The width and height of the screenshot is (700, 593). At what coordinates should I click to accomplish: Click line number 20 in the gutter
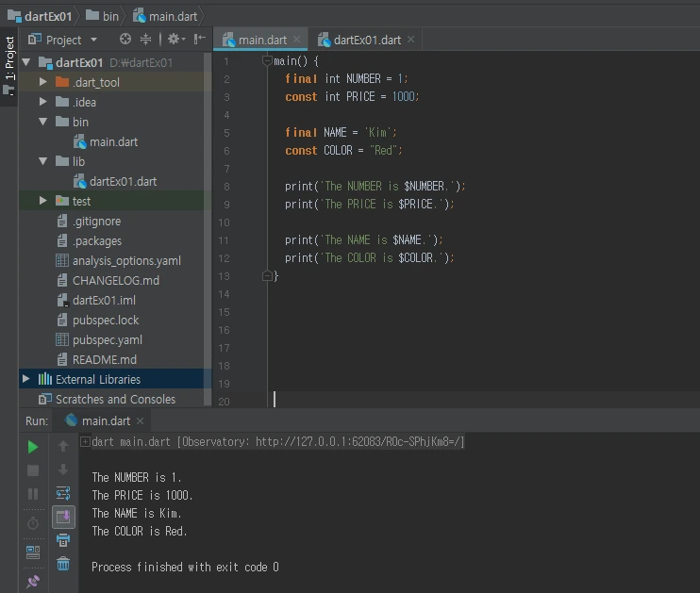tap(225, 401)
